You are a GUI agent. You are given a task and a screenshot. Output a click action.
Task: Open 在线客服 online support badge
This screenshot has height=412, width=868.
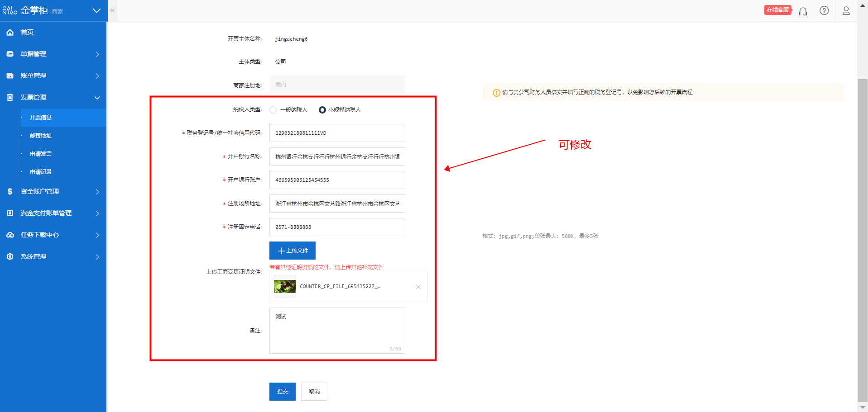pos(778,10)
